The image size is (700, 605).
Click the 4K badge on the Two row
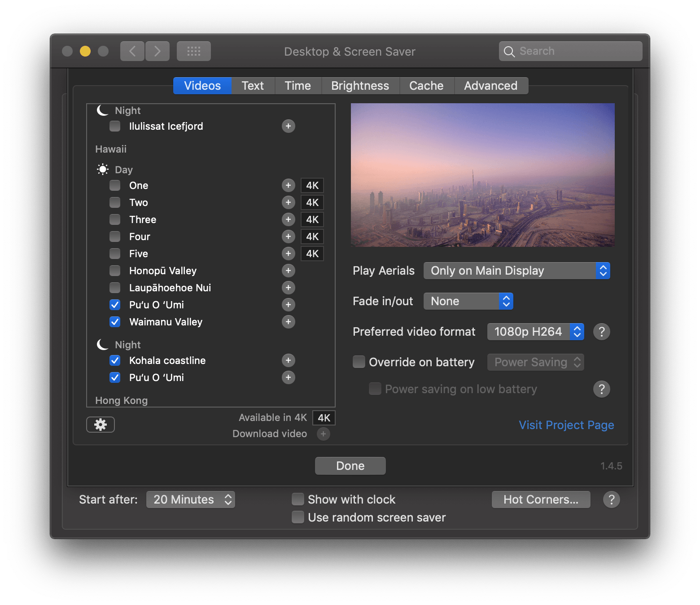coord(312,202)
